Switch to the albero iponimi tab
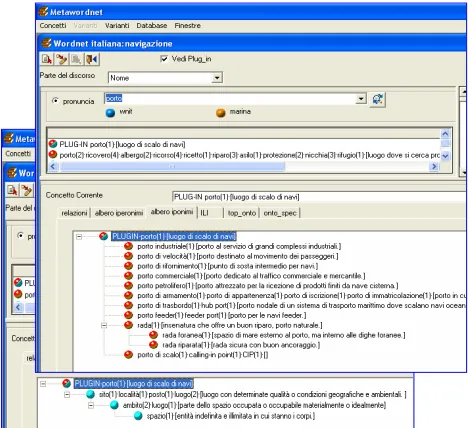Image resolution: width=468 pixels, height=428 pixels. pos(172,212)
